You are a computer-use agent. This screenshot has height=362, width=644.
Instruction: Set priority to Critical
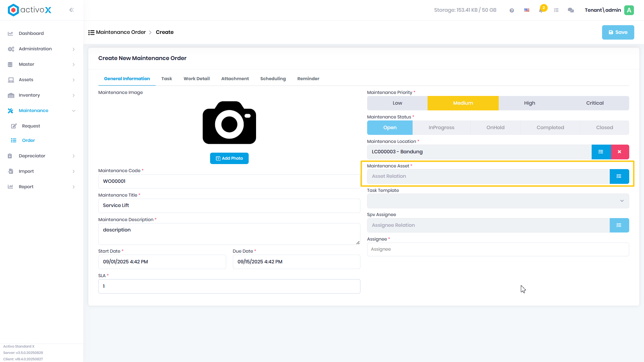(595, 103)
